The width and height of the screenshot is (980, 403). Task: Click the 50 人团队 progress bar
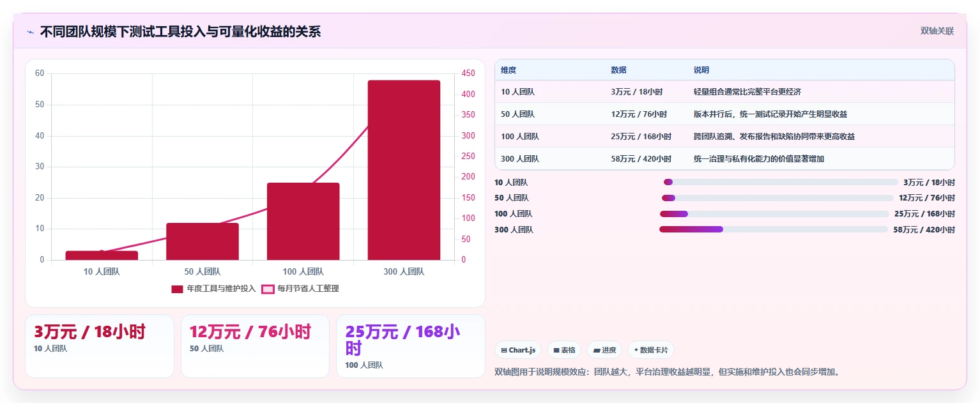777,198
